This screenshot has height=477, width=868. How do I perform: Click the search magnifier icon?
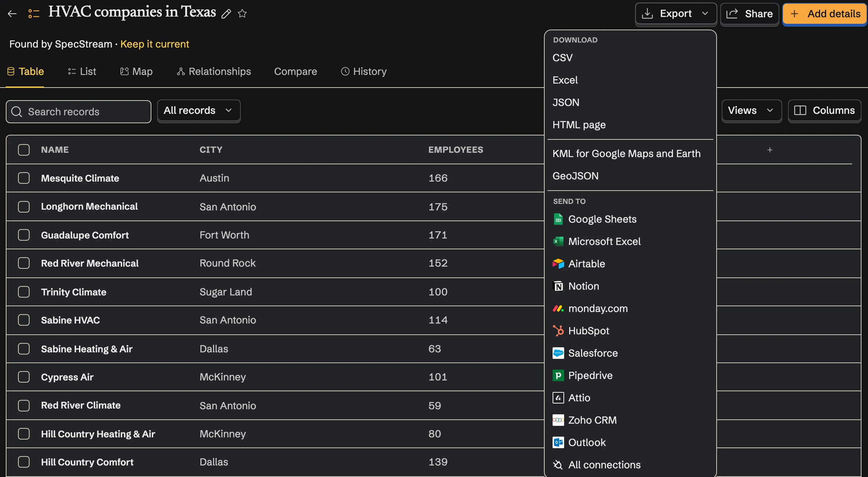[17, 112]
